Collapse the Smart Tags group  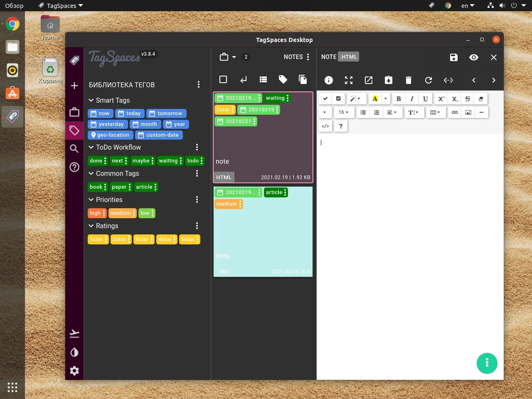[91, 100]
